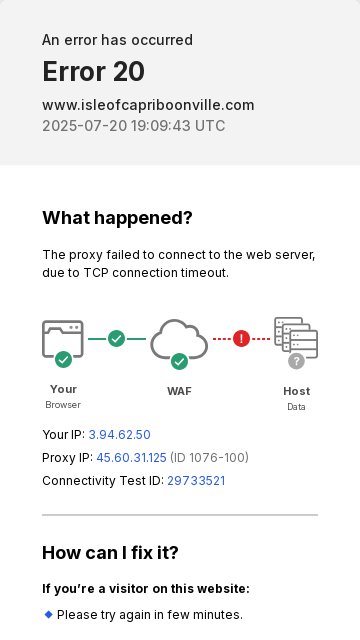
Task: Click the Host Data label
Action: (296, 398)
